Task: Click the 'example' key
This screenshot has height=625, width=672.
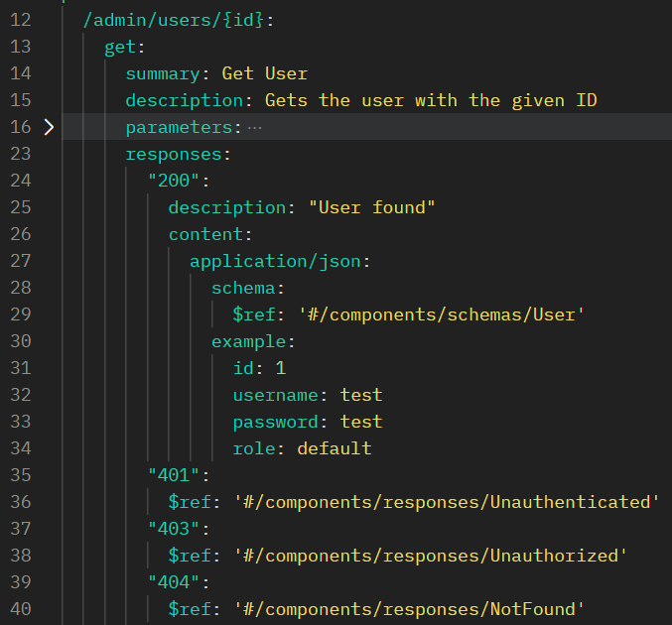Action: click(x=253, y=341)
